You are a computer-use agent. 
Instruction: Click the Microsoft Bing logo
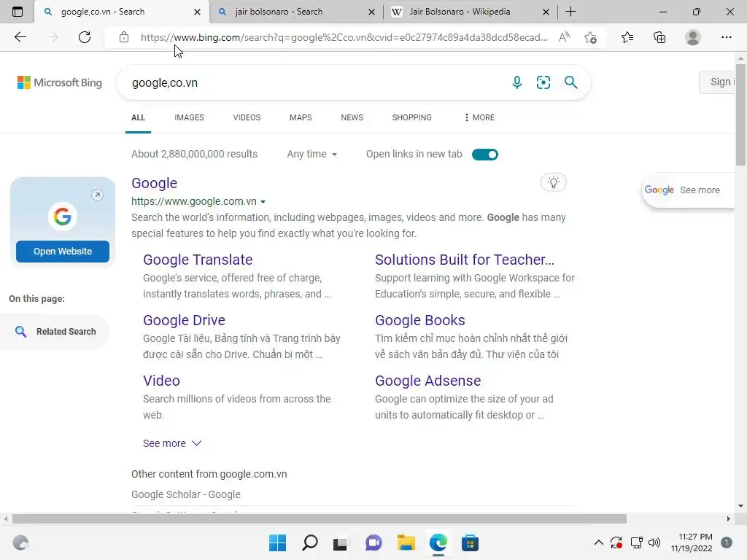pos(60,82)
